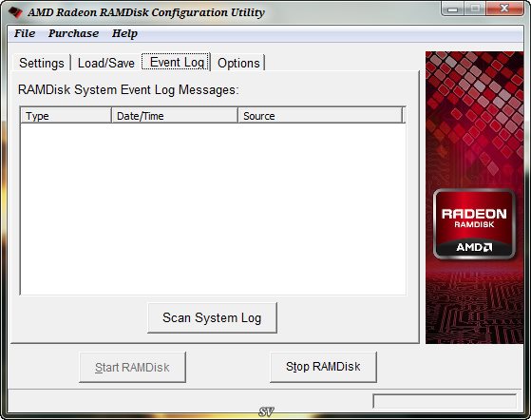Minimize the RAMDisk Configuration Utility window

[x=452, y=9]
